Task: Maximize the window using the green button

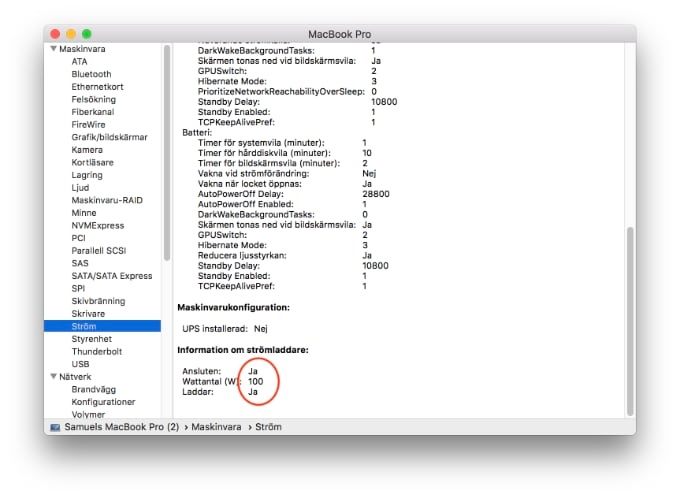Action: pos(86,34)
